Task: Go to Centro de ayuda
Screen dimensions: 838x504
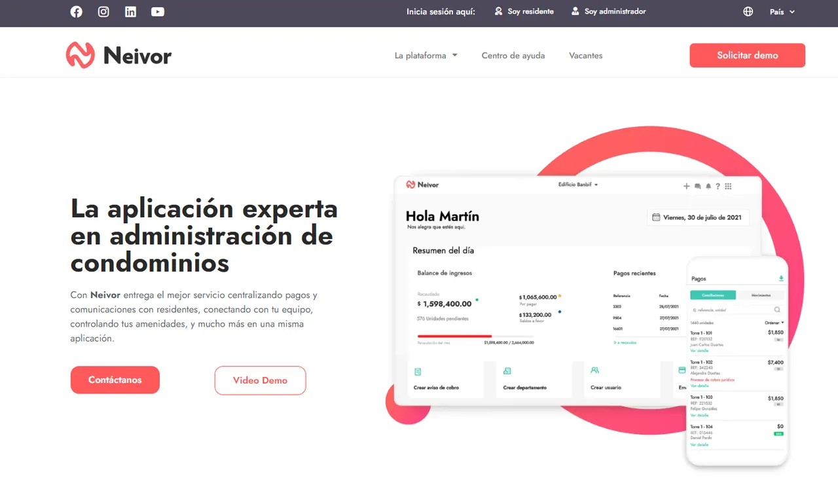Action: coord(513,56)
